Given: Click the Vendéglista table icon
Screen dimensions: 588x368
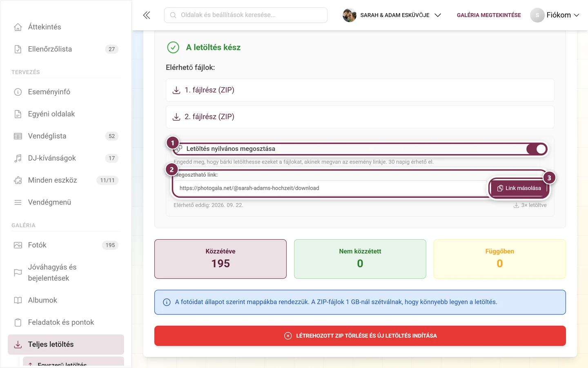Looking at the screenshot, I should pos(18,136).
